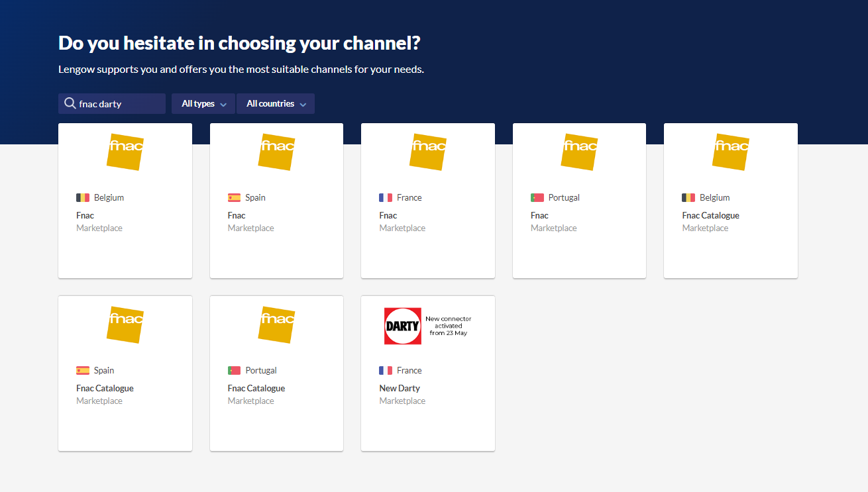Click the Fnac logo on Spain Fnac card
The image size is (868, 492).
pyautogui.click(x=276, y=152)
